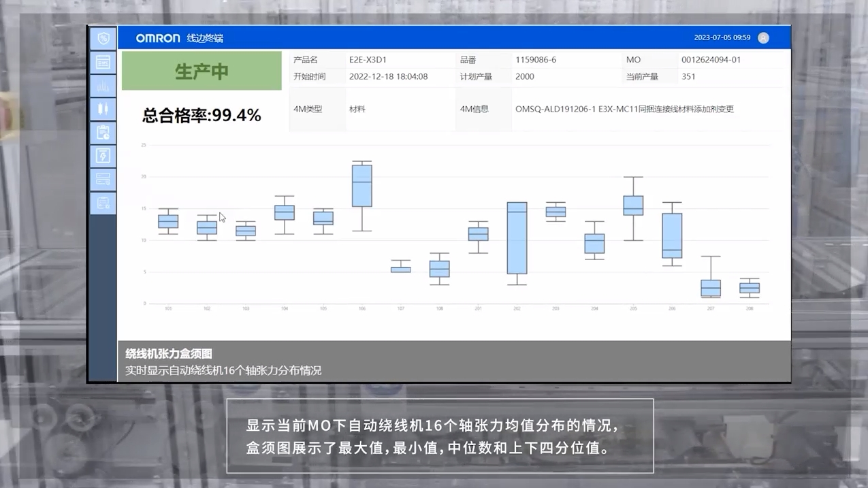Click the box plot for axis 101
Image resolution: width=868 pixels, height=488 pixels.
pos(168,221)
